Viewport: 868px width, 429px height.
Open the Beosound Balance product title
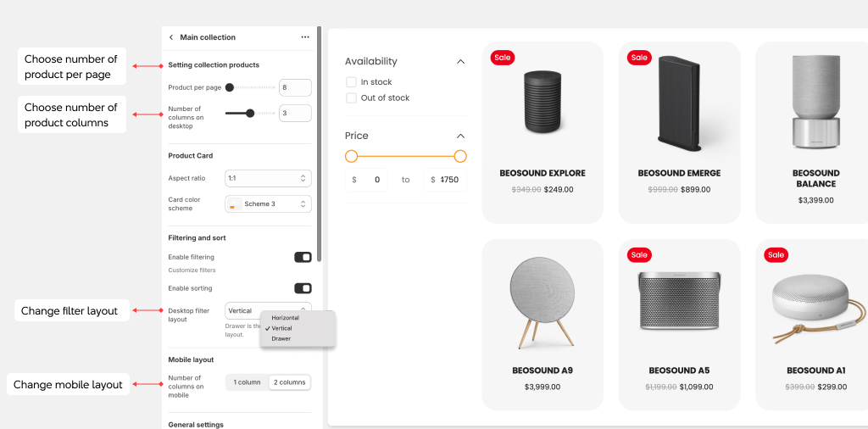click(x=816, y=178)
